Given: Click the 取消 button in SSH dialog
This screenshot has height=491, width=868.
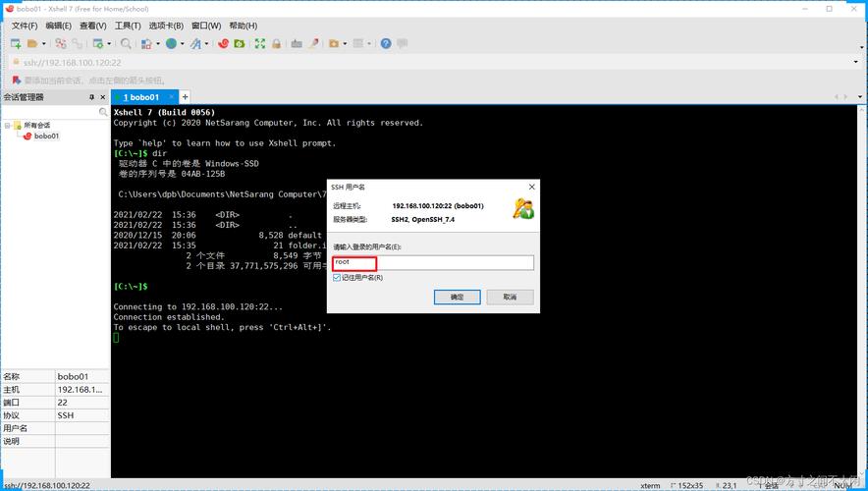Looking at the screenshot, I should point(510,298).
